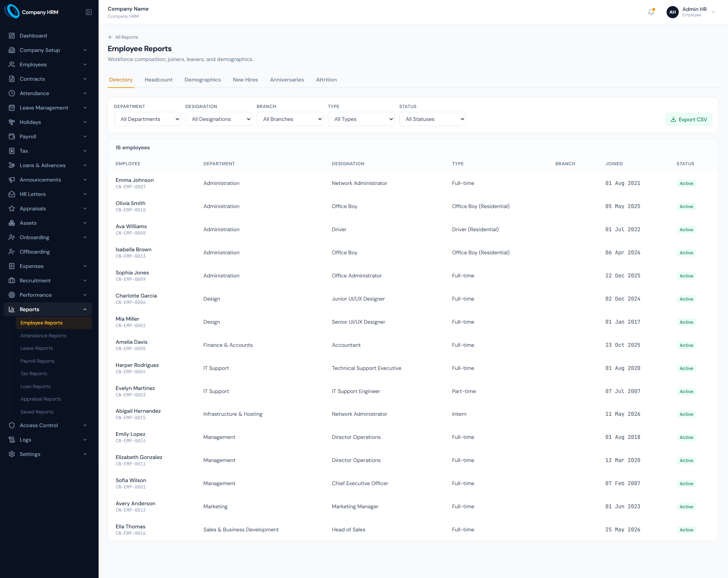Image resolution: width=728 pixels, height=578 pixels.
Task: Click the Contracts document icon
Action: tap(12, 79)
